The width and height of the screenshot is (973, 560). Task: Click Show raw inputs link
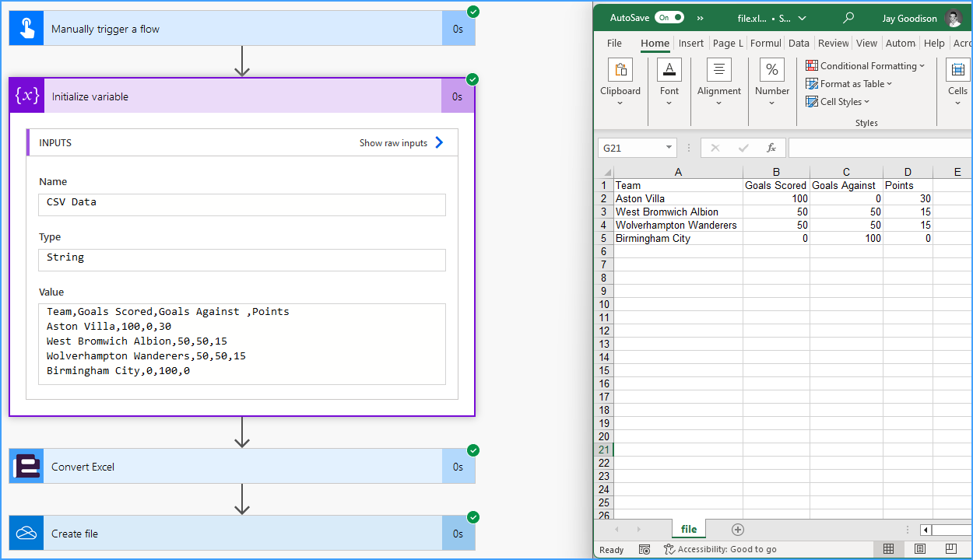[x=402, y=143]
